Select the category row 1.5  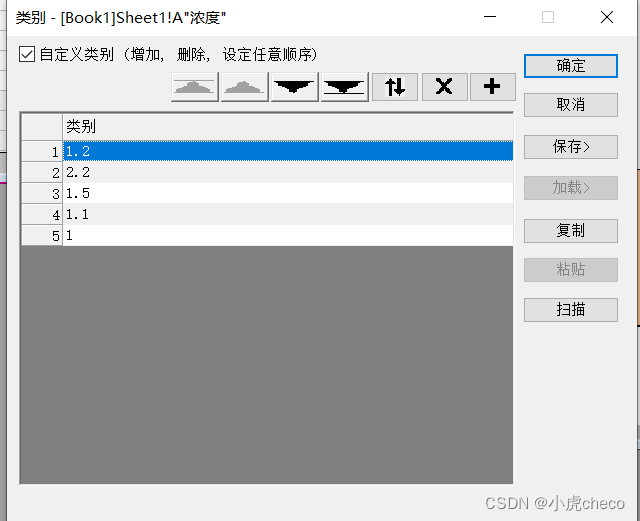(288, 193)
